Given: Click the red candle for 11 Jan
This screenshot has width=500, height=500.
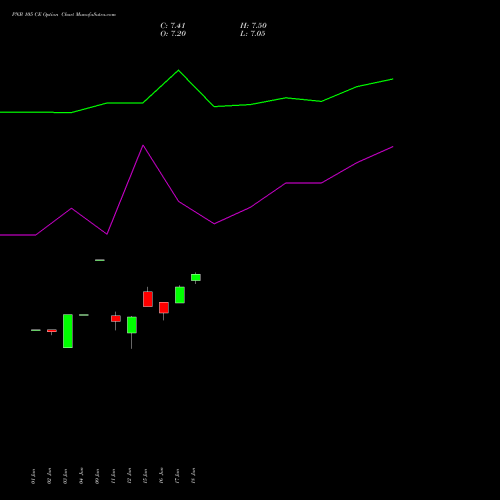Looking at the screenshot, I should point(116,319).
